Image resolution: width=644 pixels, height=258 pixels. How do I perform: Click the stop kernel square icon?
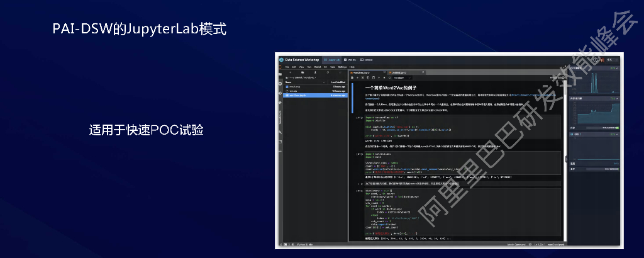384,77
